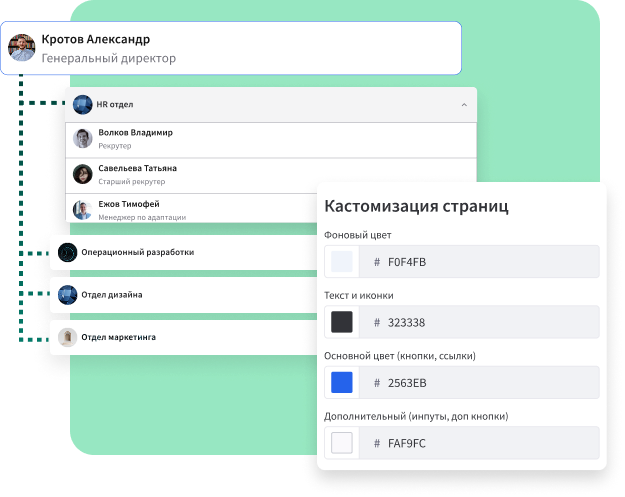625x497 pixels.
Task: Click Савельева Татьяна's avatar
Action: [83, 174]
